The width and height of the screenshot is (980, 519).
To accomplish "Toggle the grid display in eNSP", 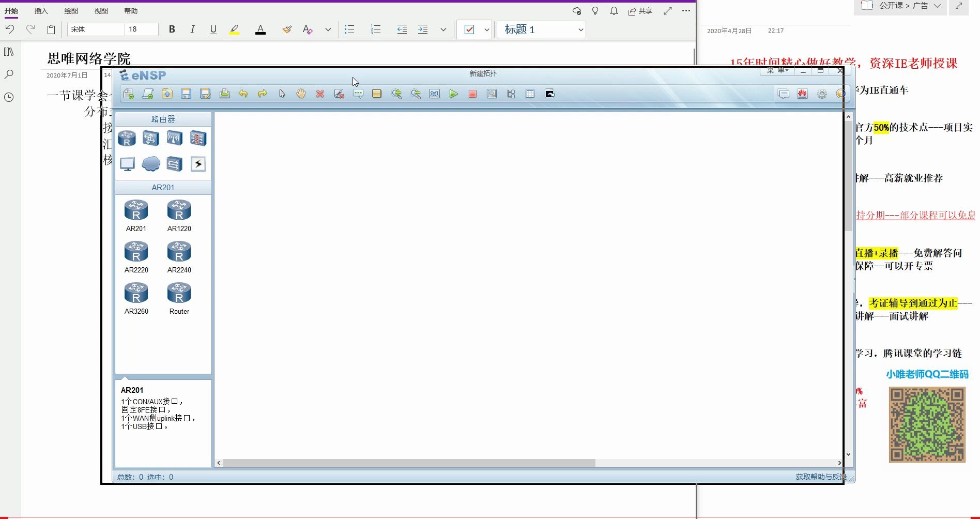I will 530,94.
